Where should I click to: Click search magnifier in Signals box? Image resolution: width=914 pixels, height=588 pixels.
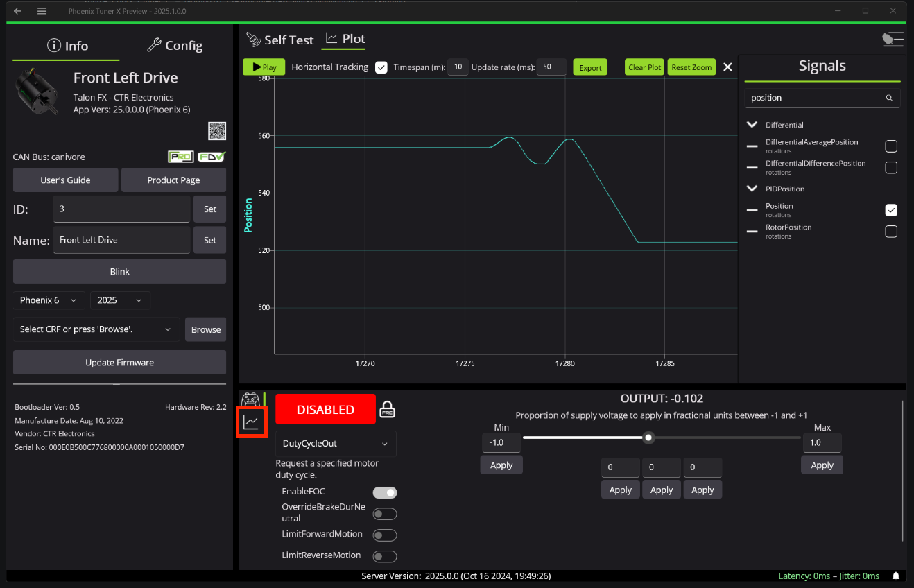click(889, 98)
